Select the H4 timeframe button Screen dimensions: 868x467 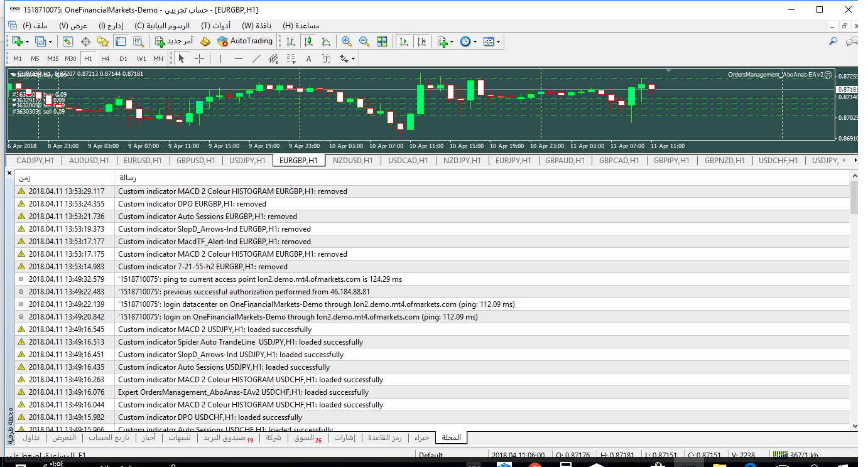coord(106,59)
